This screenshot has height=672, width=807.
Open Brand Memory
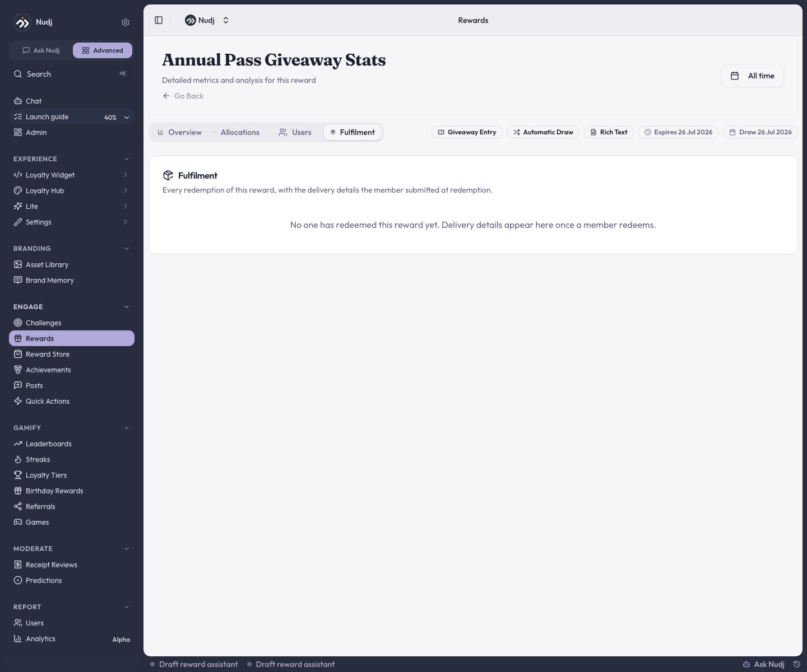tap(72, 280)
